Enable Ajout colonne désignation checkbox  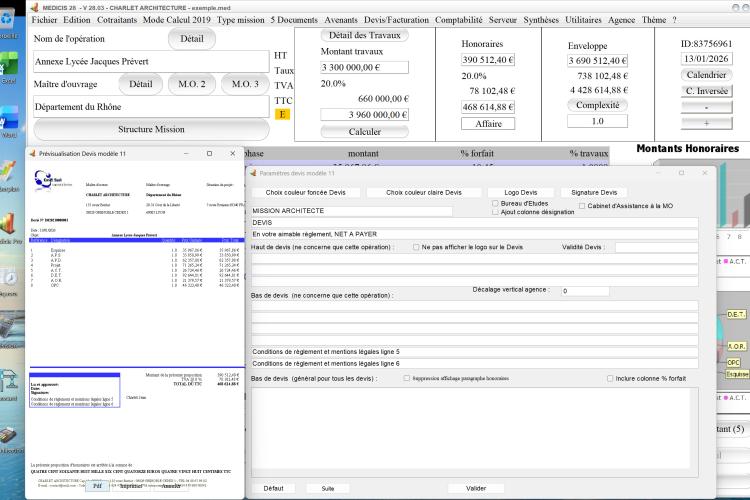(495, 211)
